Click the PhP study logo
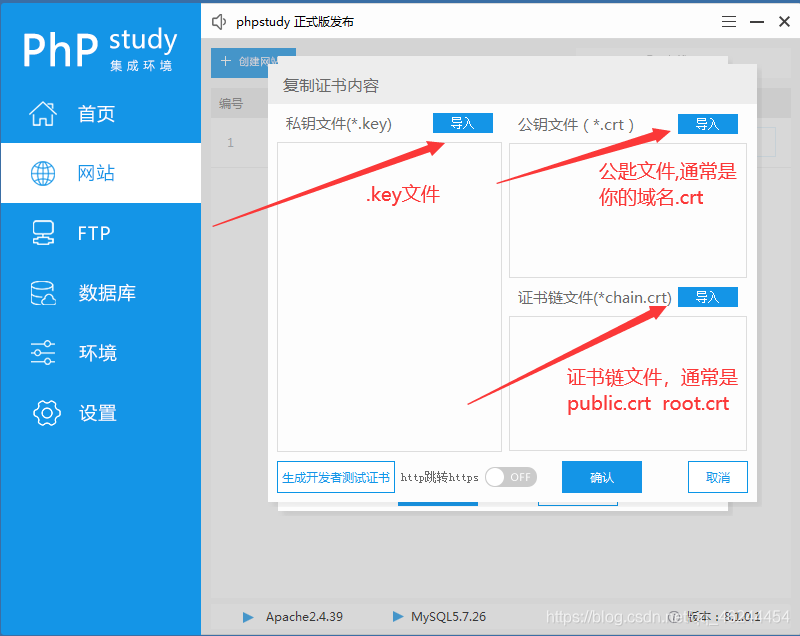The width and height of the screenshot is (800, 636). [x=100, y=48]
